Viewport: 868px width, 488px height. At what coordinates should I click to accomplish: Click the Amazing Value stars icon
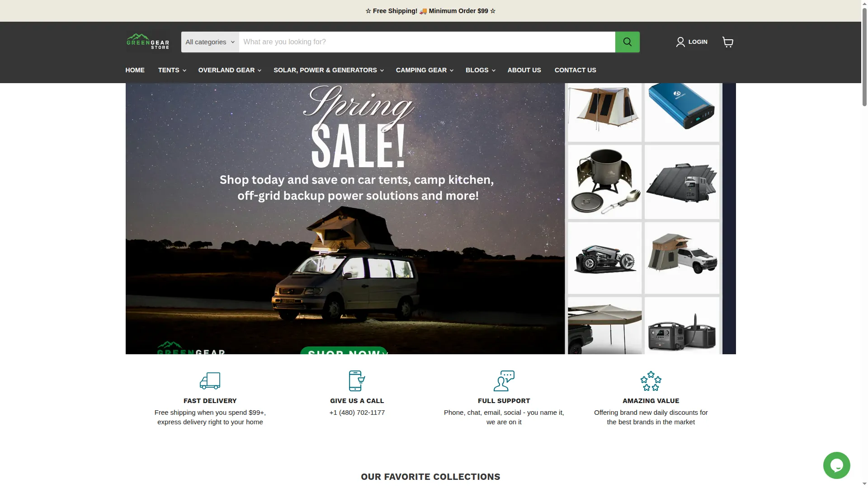(651, 381)
